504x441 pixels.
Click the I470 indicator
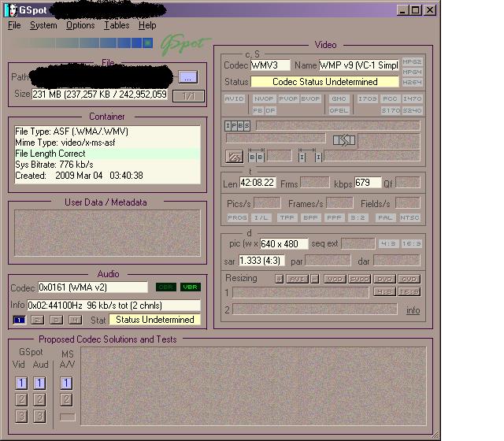(412, 98)
